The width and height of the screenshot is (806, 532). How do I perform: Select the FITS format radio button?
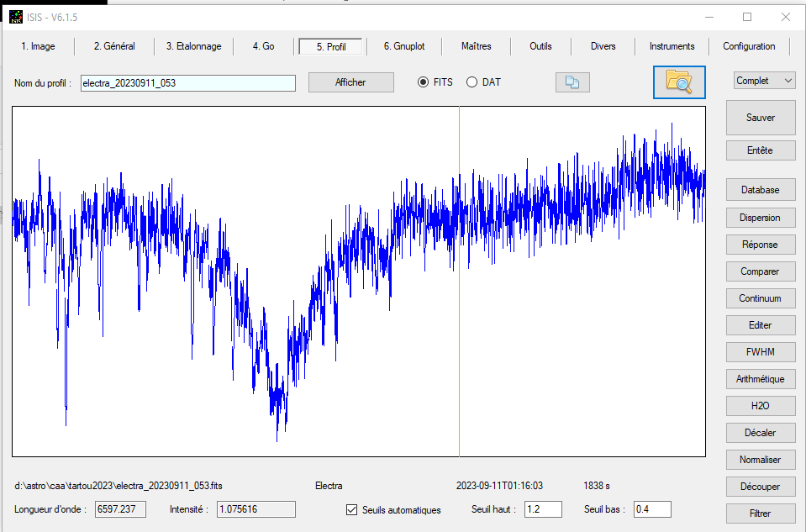tap(423, 82)
